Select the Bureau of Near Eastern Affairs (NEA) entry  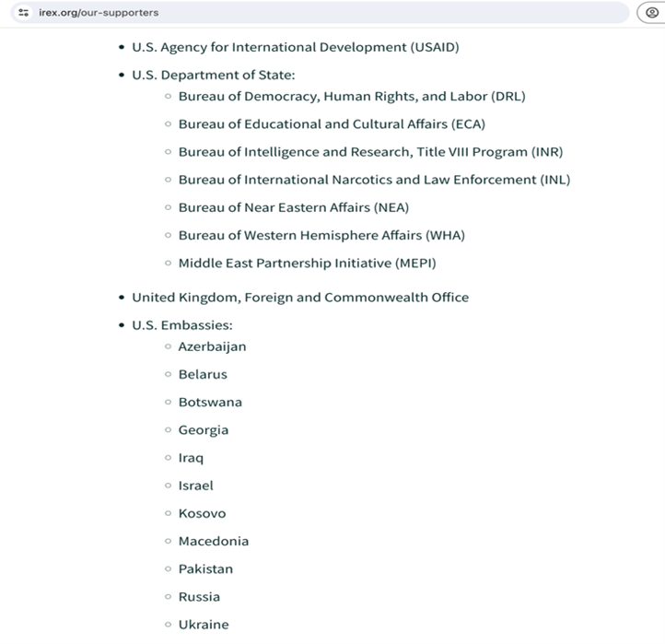294,207
